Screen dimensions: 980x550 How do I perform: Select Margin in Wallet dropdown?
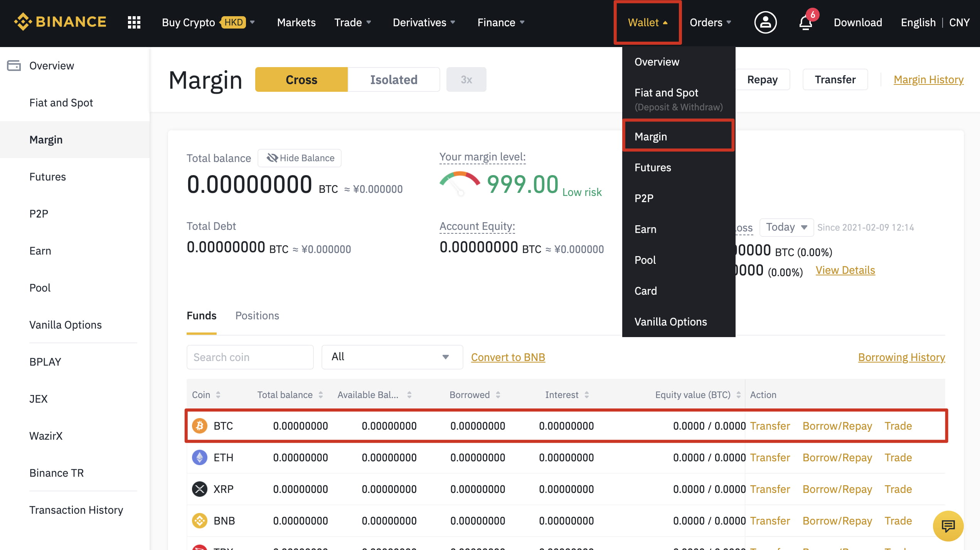(679, 136)
